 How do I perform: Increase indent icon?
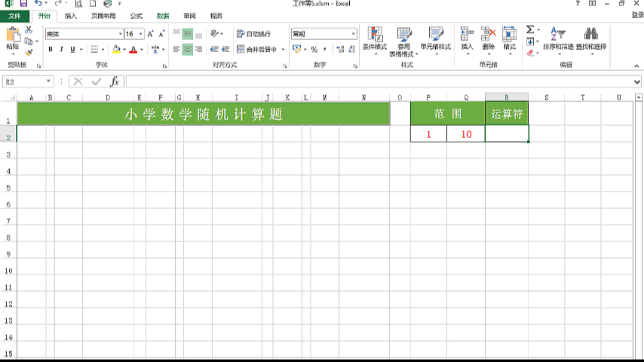(x=225, y=49)
